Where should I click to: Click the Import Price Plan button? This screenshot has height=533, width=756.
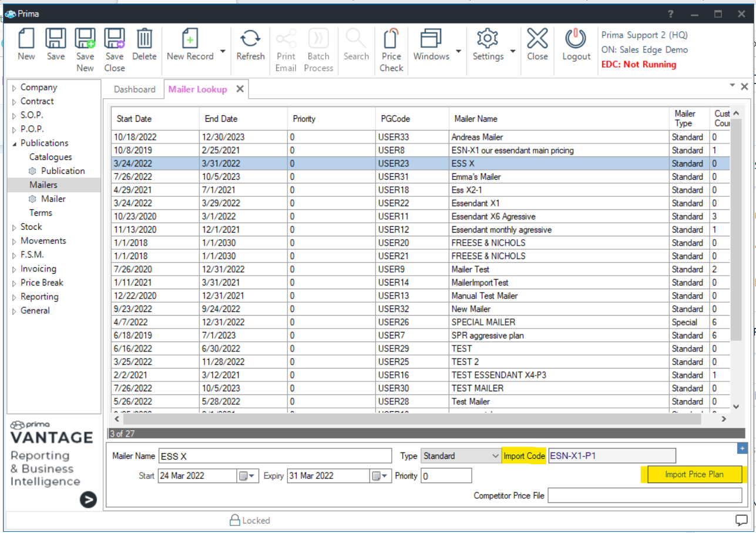point(694,475)
